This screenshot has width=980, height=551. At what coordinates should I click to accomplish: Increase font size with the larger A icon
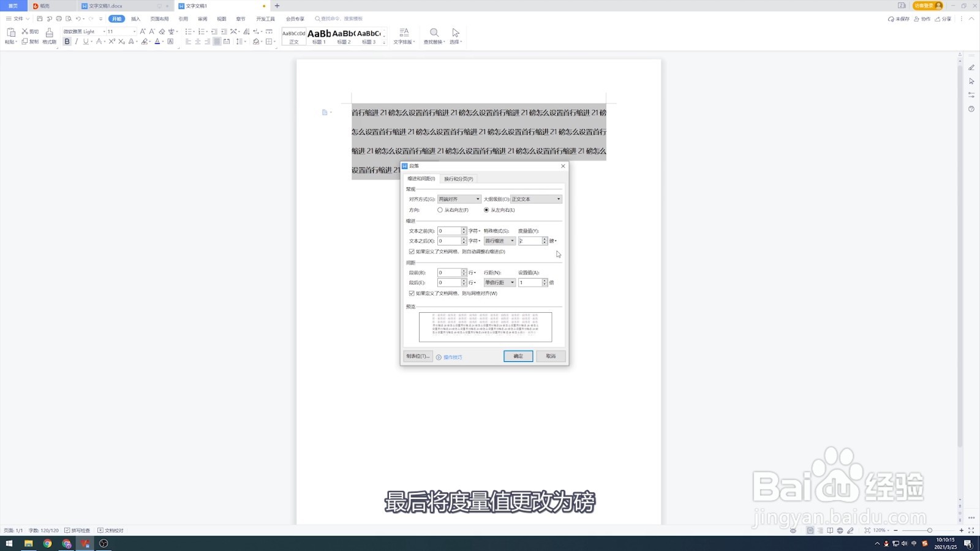(143, 31)
